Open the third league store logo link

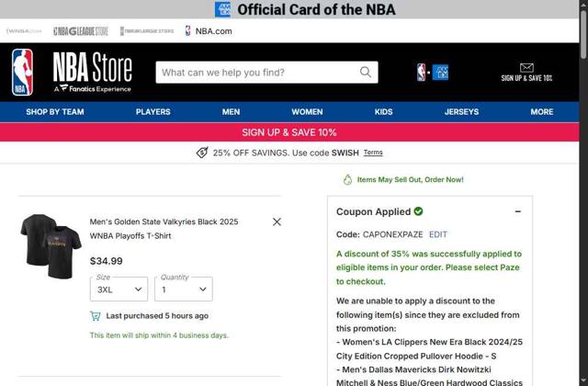147,31
